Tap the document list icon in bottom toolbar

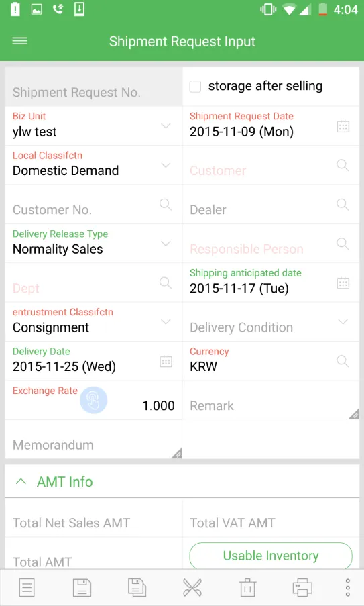(27, 588)
